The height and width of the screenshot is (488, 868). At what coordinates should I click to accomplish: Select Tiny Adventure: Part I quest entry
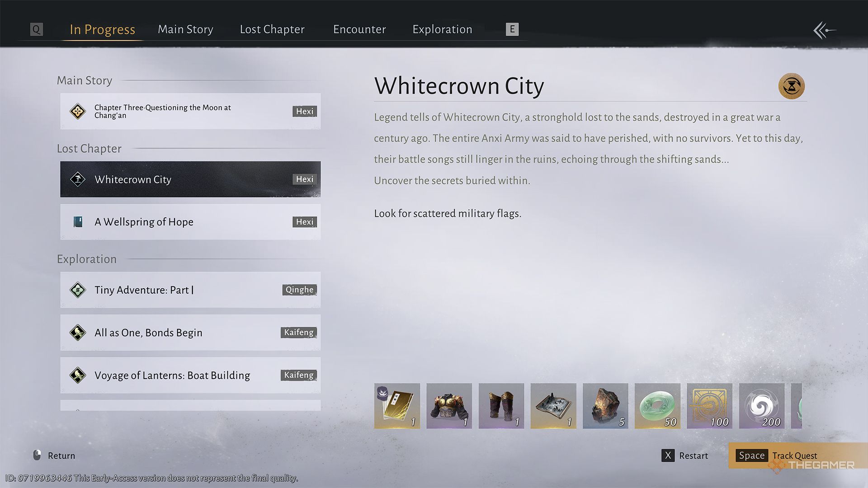[x=190, y=290]
